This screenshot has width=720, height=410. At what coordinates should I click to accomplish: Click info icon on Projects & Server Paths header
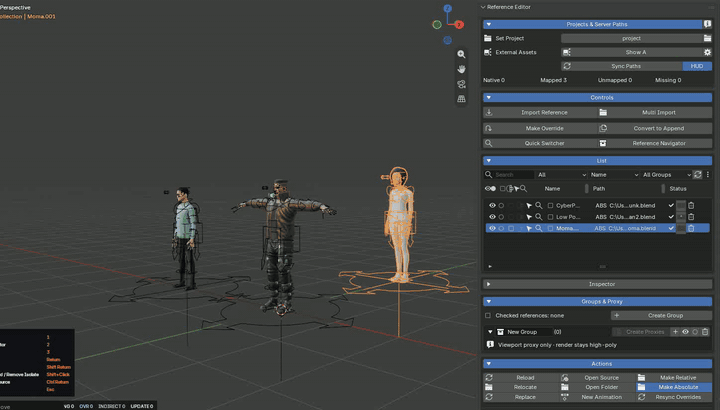707,24
